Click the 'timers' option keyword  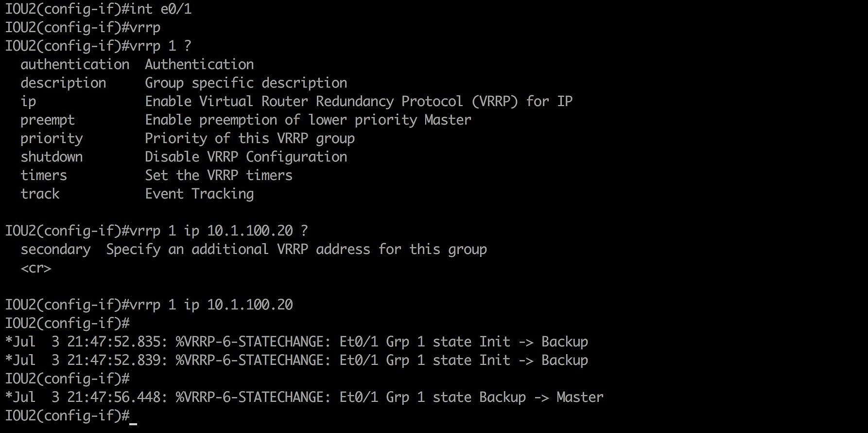coord(44,175)
